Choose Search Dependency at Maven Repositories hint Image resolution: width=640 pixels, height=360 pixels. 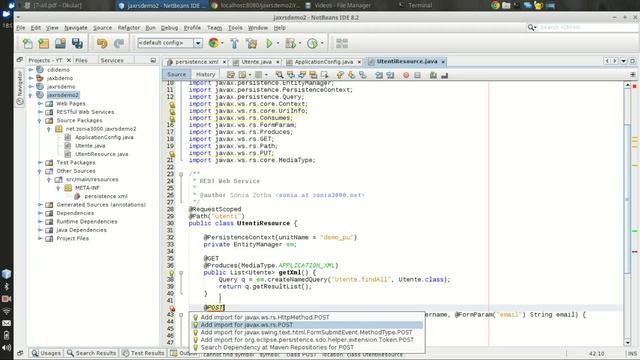coord(307,347)
